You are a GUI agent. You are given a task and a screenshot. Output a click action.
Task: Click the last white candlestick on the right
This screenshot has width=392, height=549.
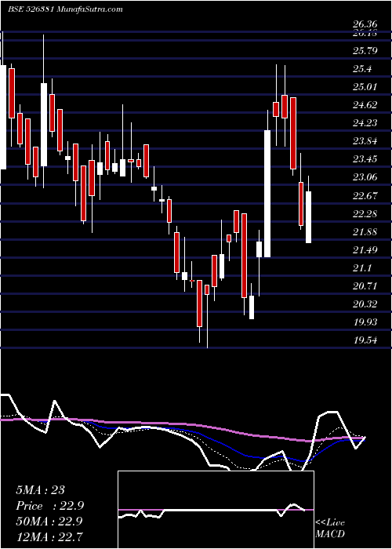309,217
